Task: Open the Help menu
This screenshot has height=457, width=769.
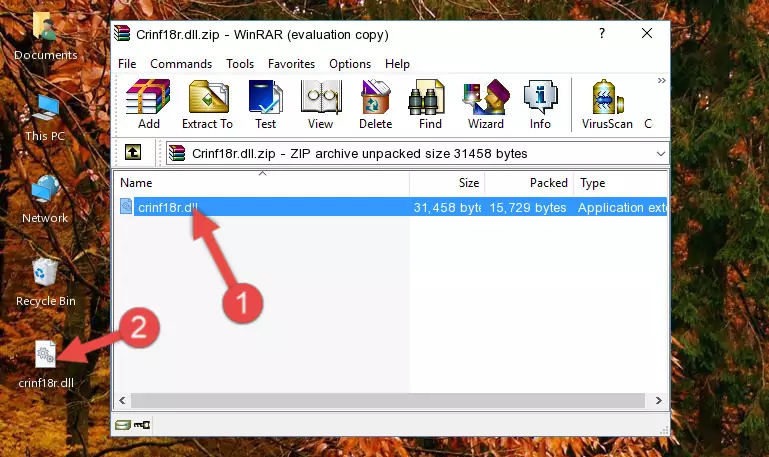Action: (x=397, y=64)
